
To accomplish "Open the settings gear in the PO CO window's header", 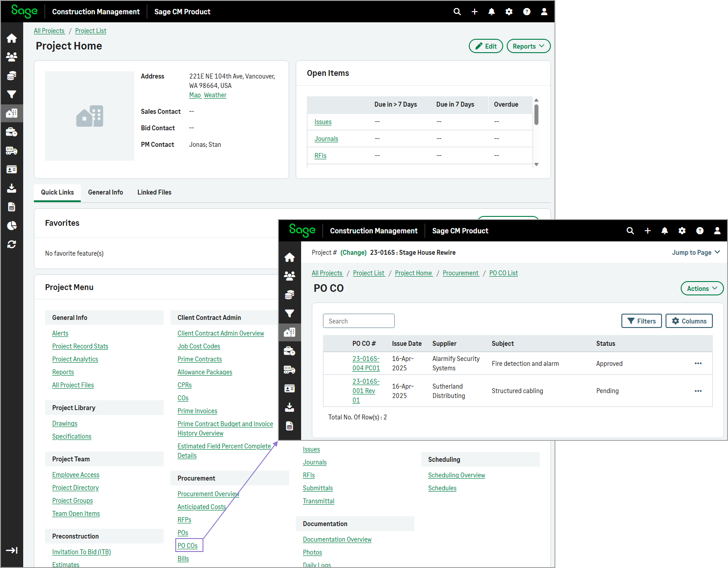I will (682, 231).
